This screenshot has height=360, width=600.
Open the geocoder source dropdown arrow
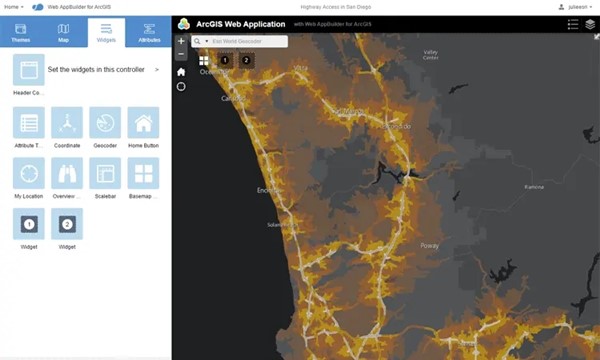(207, 41)
